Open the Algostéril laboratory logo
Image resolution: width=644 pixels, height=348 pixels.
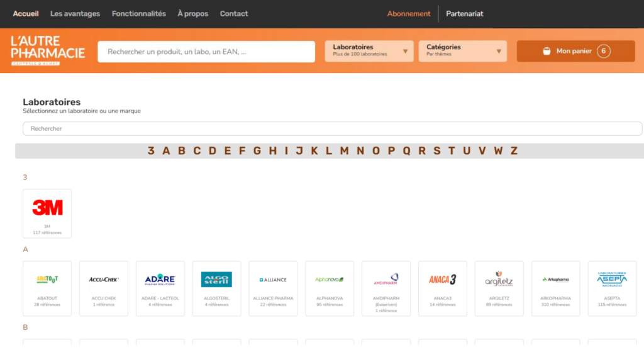216,279
